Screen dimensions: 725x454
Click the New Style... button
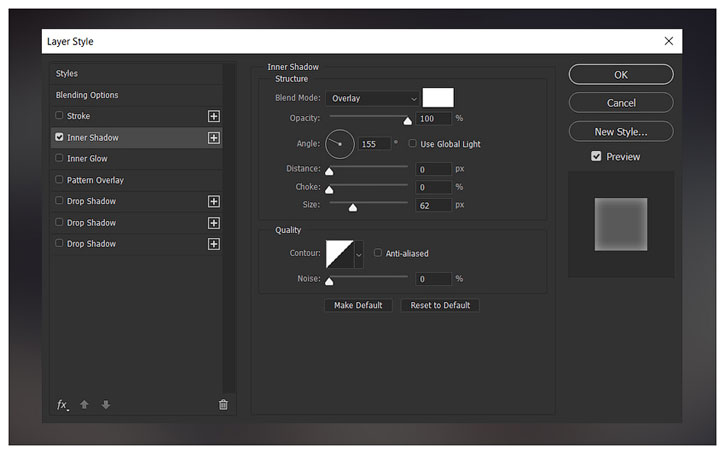(x=621, y=132)
